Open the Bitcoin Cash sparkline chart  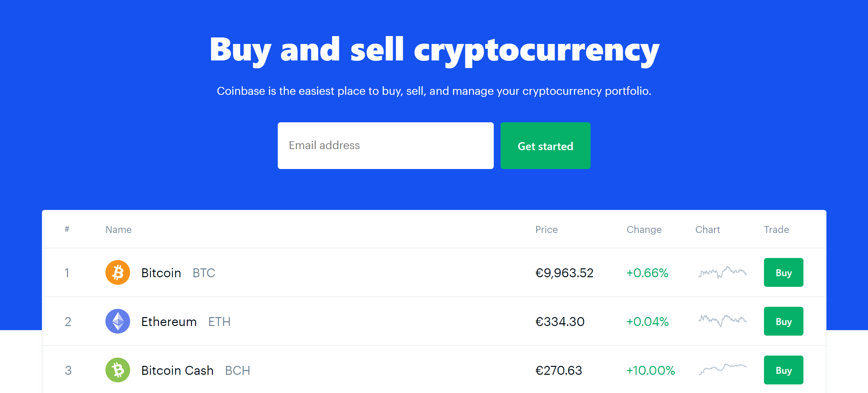(722, 369)
